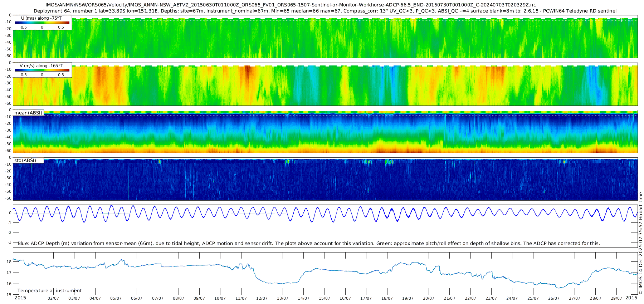Click the Deployment 64 metadata subtitle line

[x=325, y=11]
